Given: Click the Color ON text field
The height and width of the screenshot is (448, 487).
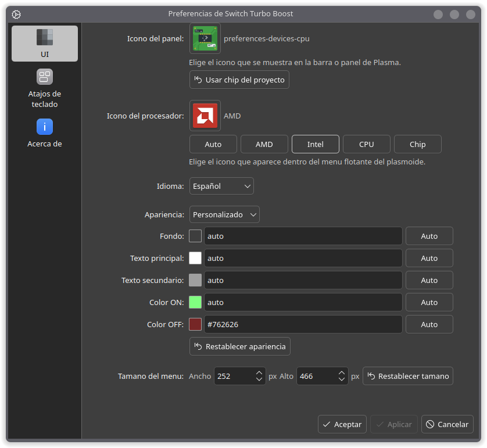Looking at the screenshot, I should click(x=303, y=302).
